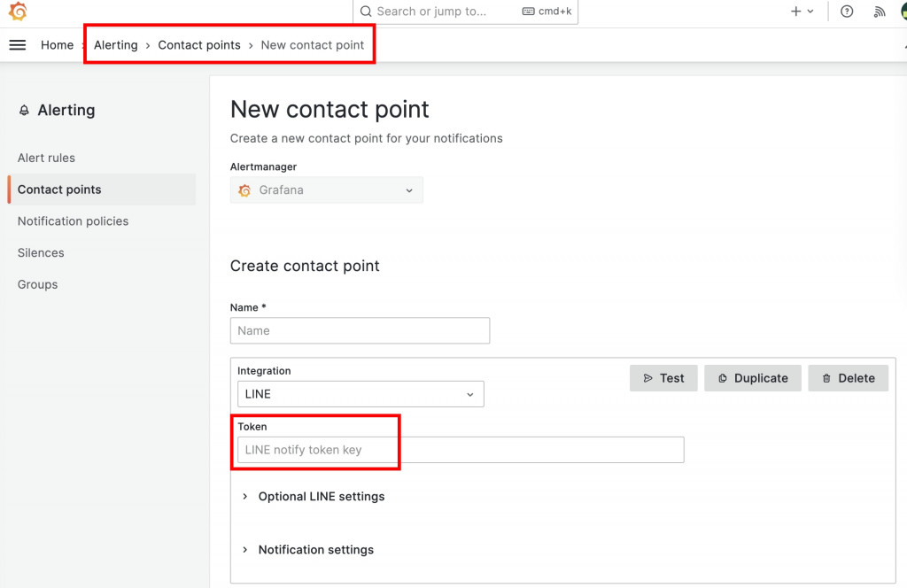Click the Contact points breadcrumb link
Viewport: 907px width, 588px height.
(x=199, y=45)
